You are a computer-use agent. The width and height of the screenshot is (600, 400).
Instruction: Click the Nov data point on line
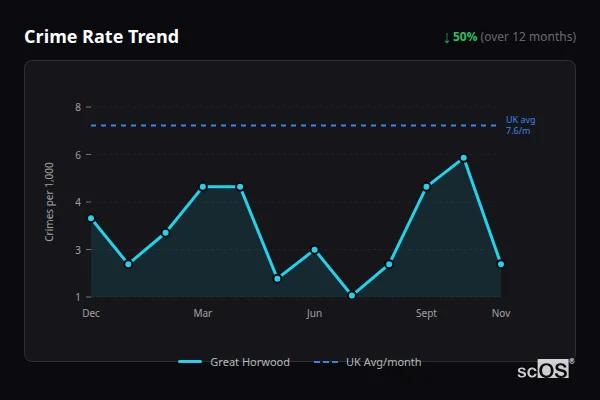(x=501, y=264)
